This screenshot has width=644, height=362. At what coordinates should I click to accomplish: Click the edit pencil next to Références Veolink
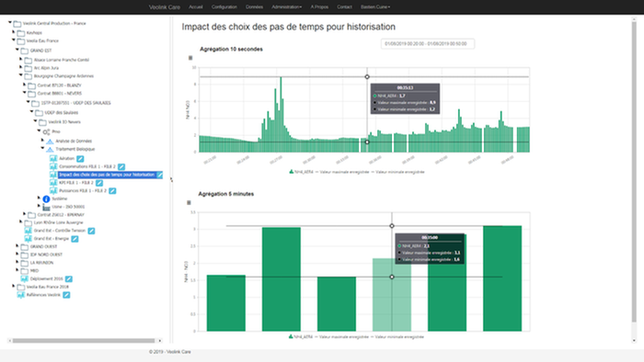point(66,295)
